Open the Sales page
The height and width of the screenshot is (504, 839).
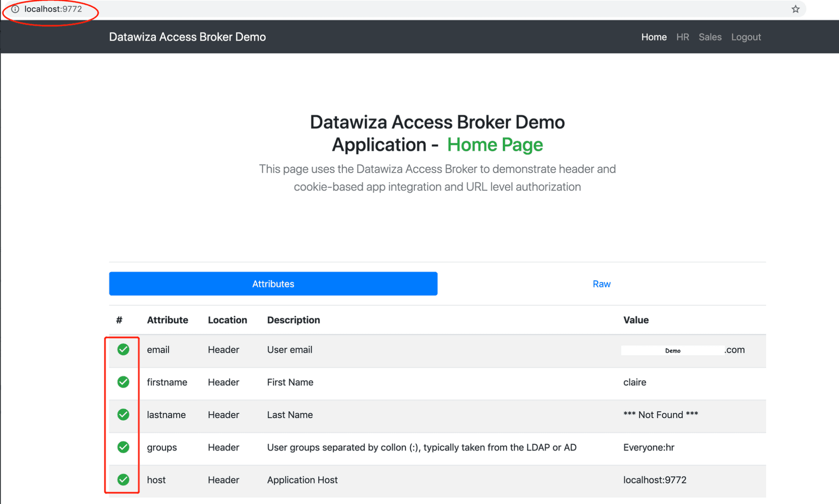(x=710, y=37)
